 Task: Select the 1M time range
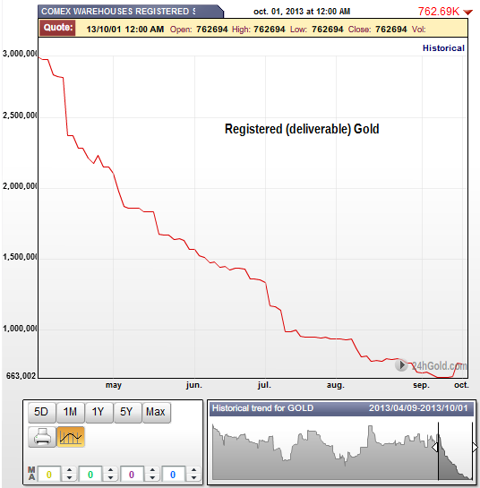(70, 412)
